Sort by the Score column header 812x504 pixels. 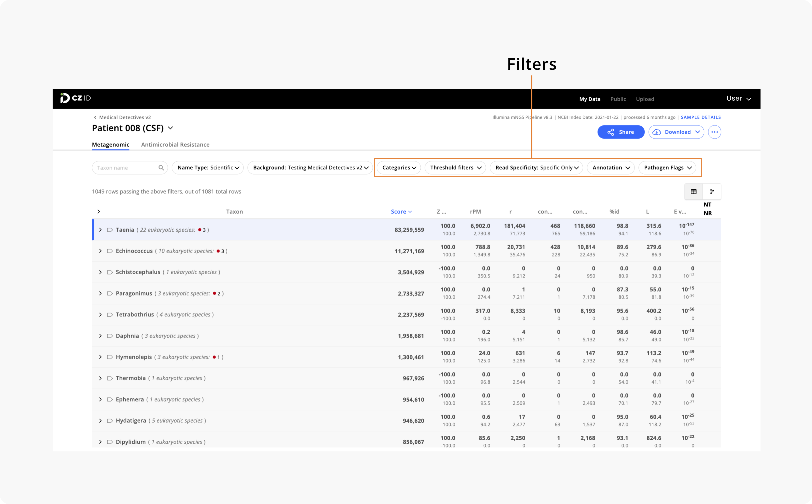click(x=401, y=212)
